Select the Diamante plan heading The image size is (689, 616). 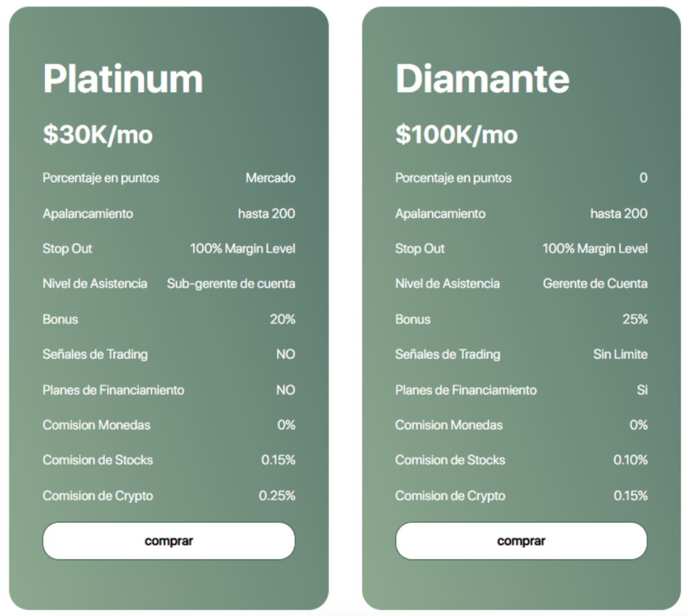tap(482, 79)
